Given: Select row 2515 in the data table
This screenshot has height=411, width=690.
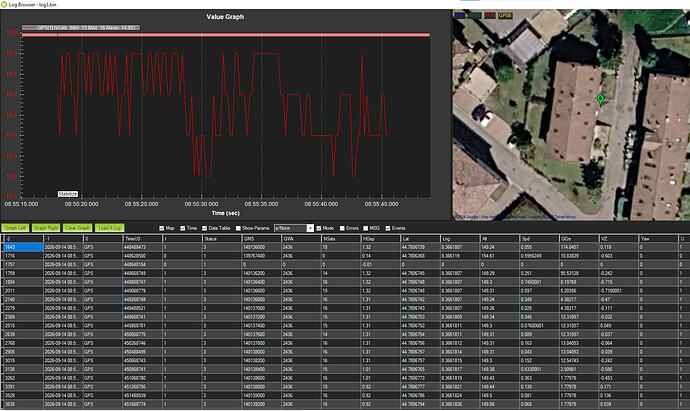Looking at the screenshot, I should point(345,326).
